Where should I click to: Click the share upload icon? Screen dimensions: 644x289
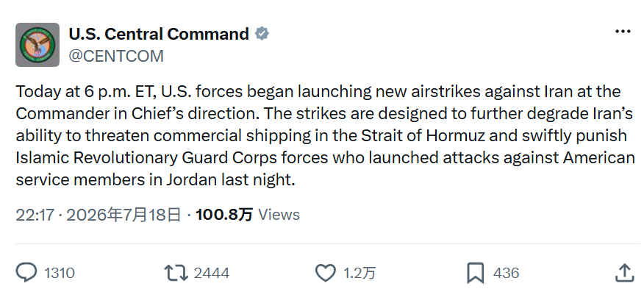[624, 273]
